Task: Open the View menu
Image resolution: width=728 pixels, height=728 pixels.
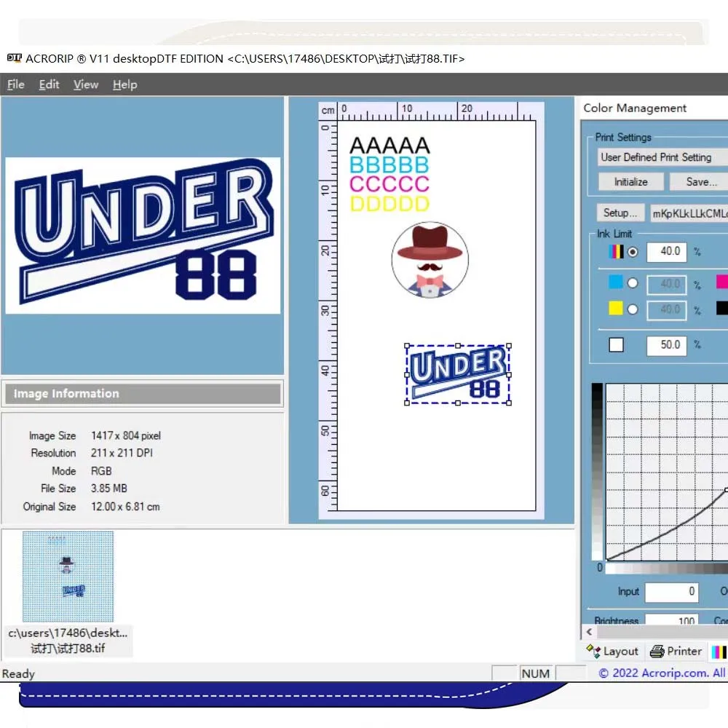Action: 86,84
